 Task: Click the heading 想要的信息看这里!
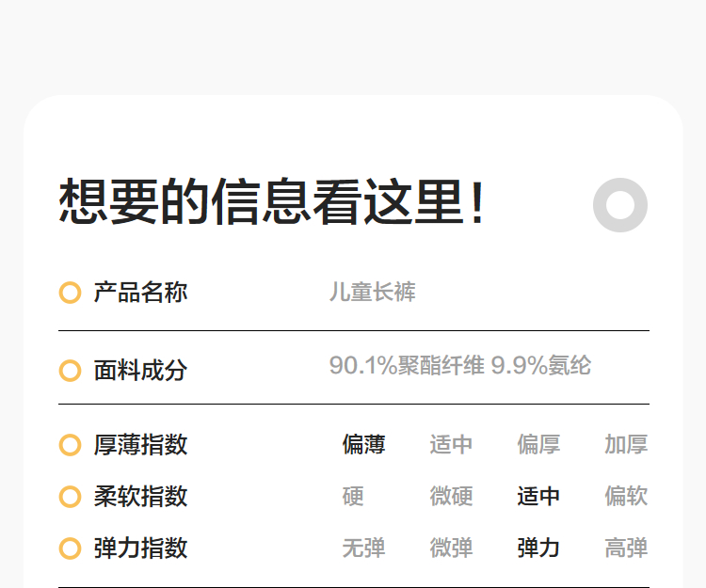click(x=273, y=202)
